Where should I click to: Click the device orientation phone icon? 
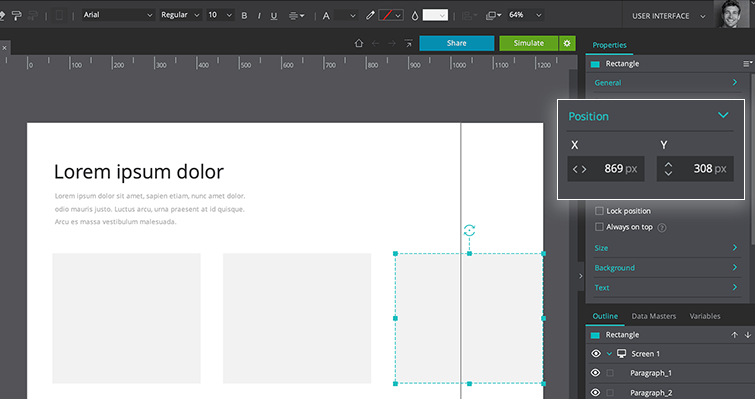click(59, 15)
